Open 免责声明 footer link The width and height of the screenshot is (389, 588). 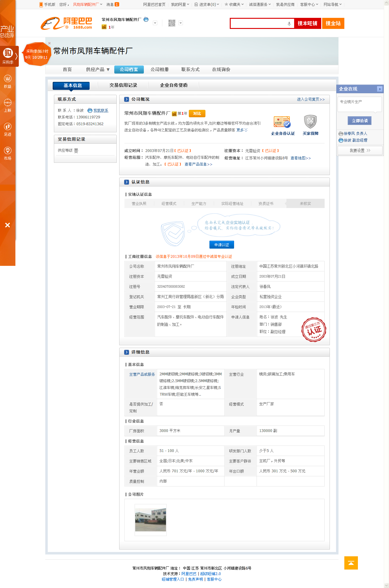point(196,579)
